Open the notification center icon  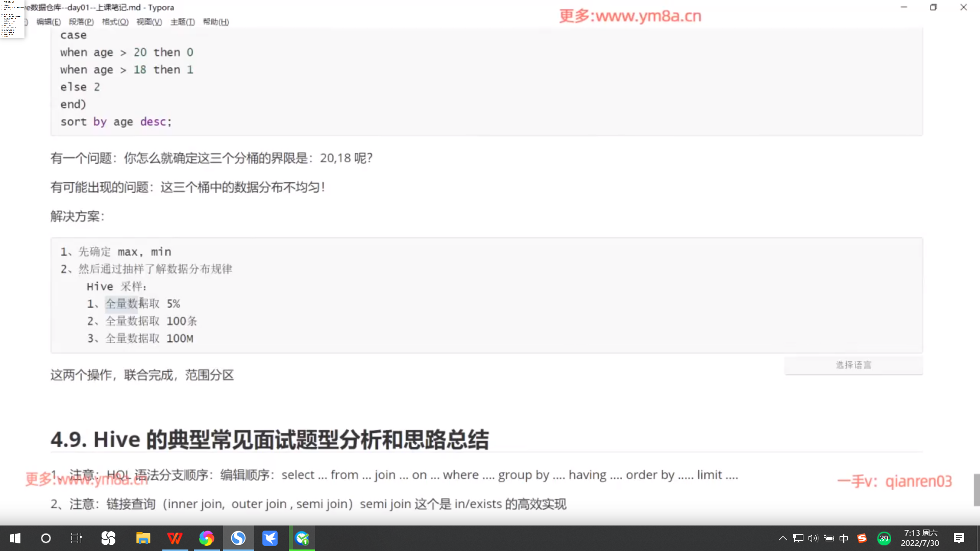click(959, 538)
